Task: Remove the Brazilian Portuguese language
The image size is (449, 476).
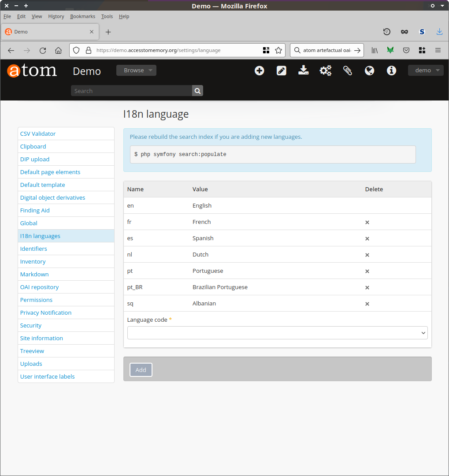Action: click(367, 287)
